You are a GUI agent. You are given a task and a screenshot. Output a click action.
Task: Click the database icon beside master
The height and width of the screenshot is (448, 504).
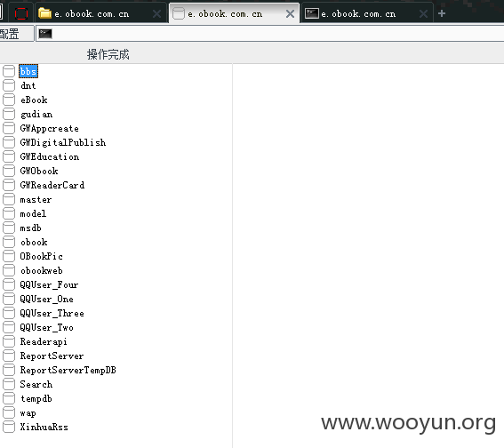[x=9, y=199]
